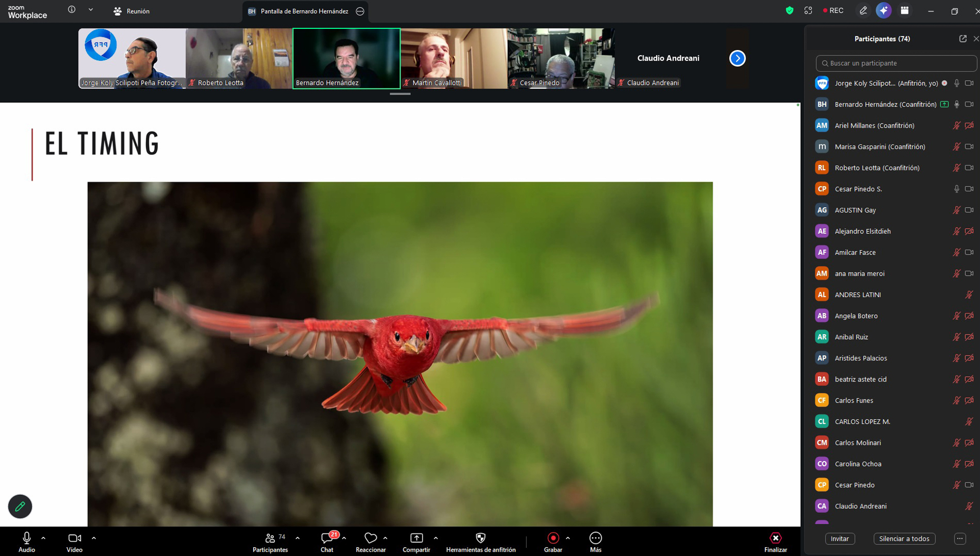Toggle Jorge Koly Scilipoti's camera in list
The image size is (980, 556).
coord(969,83)
